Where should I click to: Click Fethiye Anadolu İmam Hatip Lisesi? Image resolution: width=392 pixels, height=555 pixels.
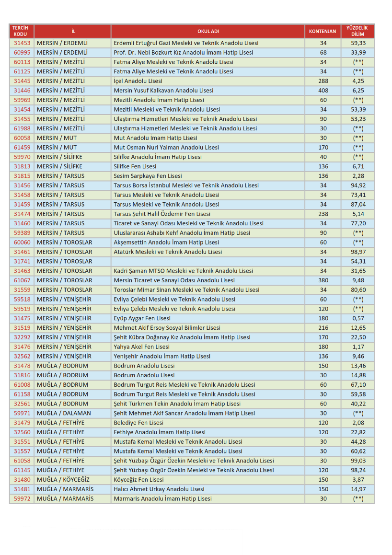[160, 432]
